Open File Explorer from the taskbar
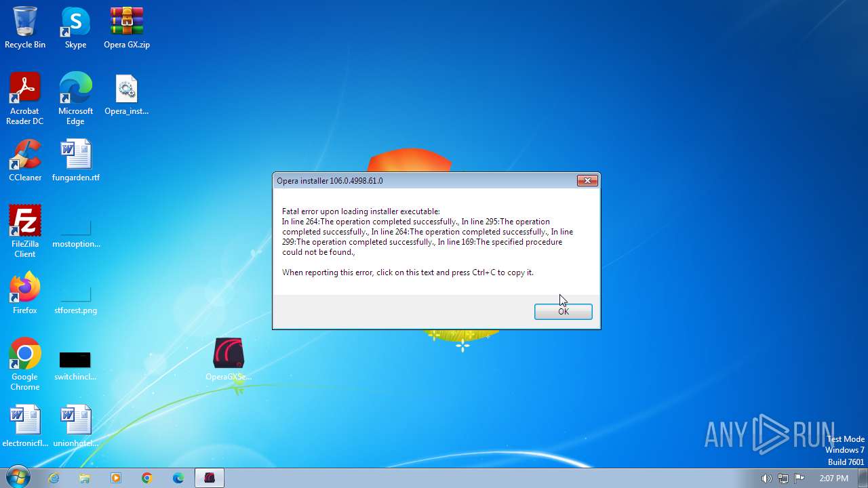The height and width of the screenshot is (488, 868). coord(85,478)
